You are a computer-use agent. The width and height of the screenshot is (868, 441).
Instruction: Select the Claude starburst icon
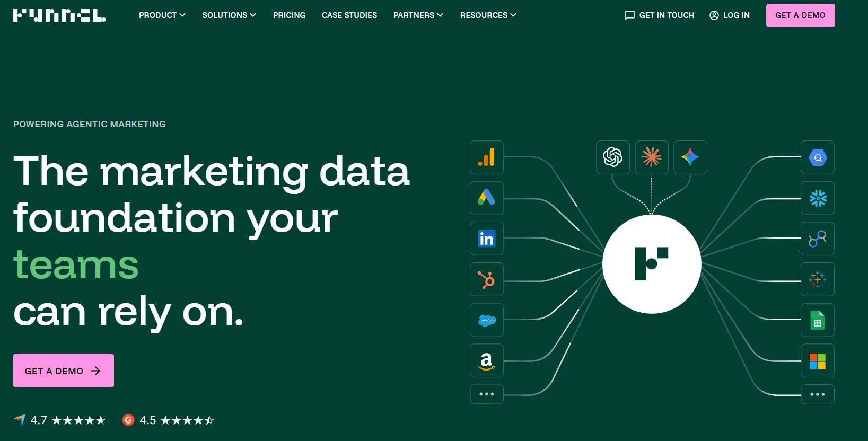pos(652,157)
